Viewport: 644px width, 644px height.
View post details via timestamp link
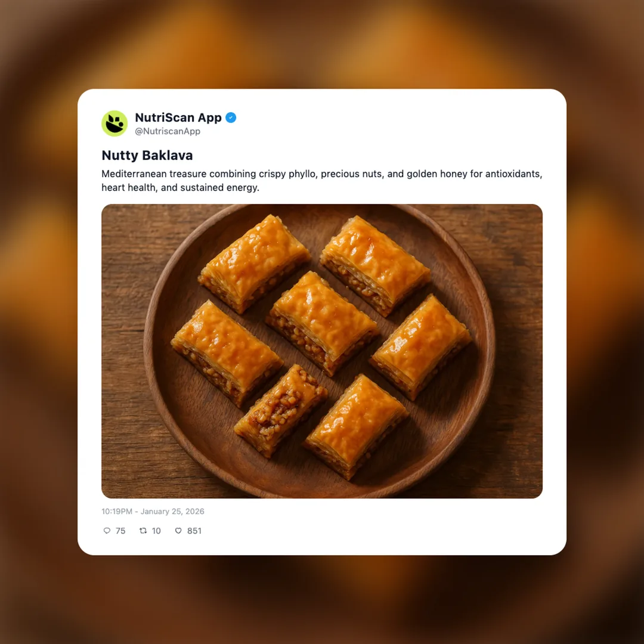[151, 511]
